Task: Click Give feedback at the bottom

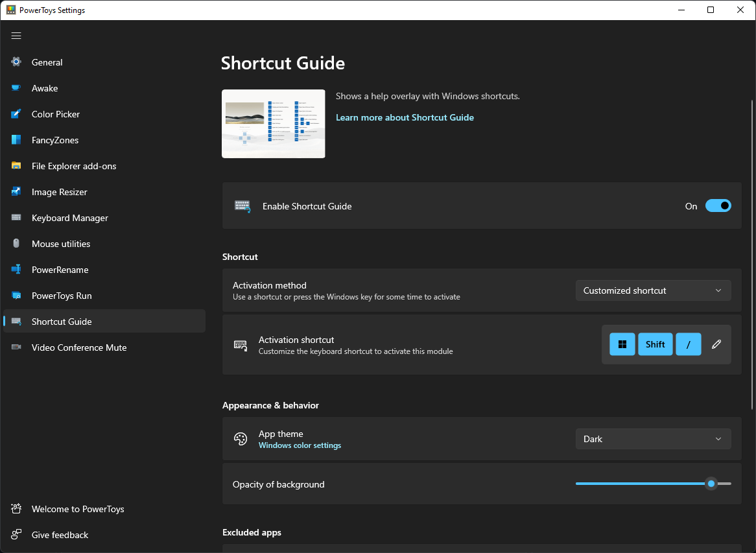Action: (x=60, y=535)
